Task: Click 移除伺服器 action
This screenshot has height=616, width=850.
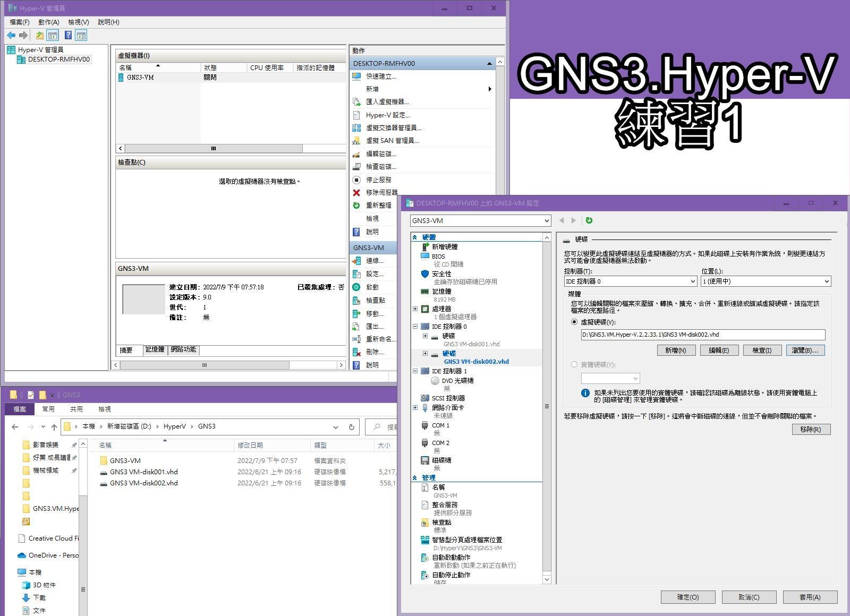Action: point(381,193)
